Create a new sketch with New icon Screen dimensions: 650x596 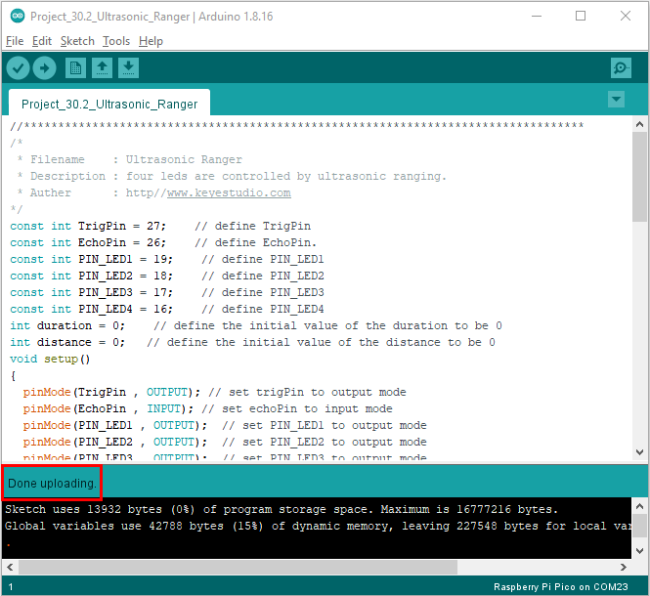pyautogui.click(x=75, y=68)
